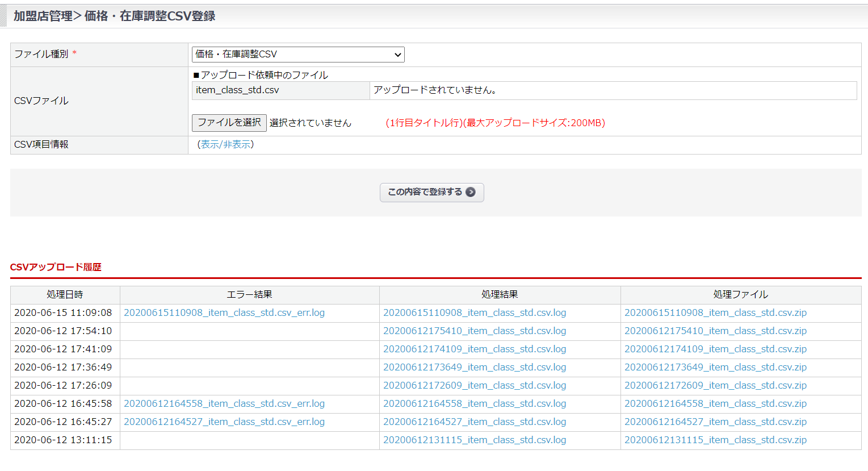Open result log 20200612174109_item_class_std.csv.log

(475, 349)
